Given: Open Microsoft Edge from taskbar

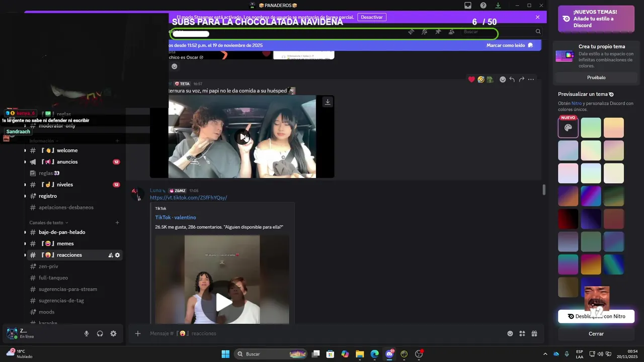Looking at the screenshot, I should coord(374,354).
